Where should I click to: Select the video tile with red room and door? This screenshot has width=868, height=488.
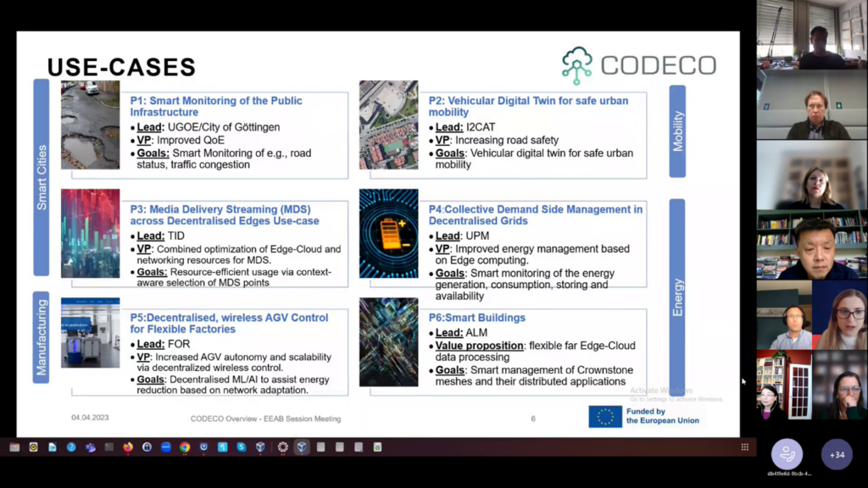pos(784,385)
